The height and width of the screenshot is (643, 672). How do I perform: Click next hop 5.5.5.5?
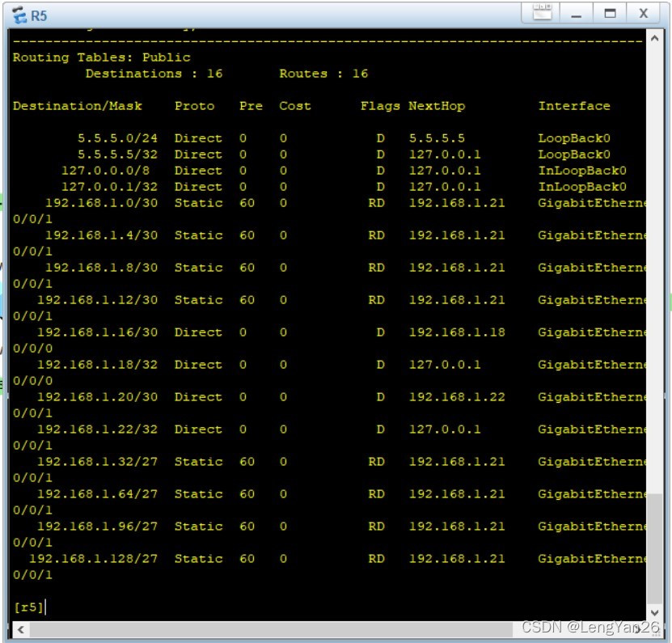point(437,138)
